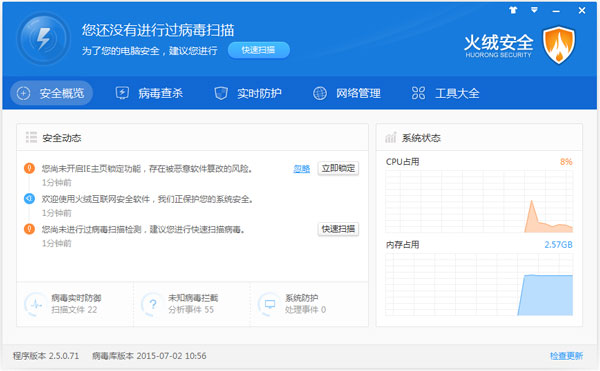600x371 pixels.
Task: Click the 工具大全 four-circles icon
Action: pos(418,93)
